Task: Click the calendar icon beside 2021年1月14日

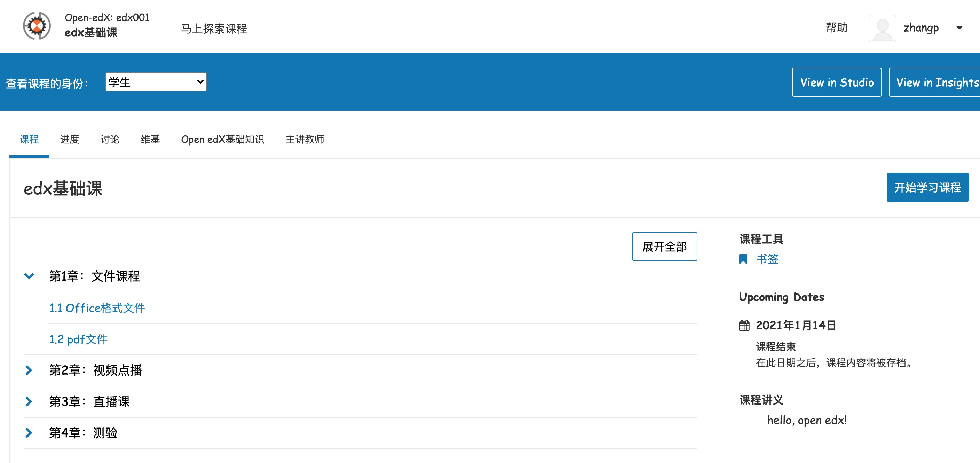Action: coord(744,325)
